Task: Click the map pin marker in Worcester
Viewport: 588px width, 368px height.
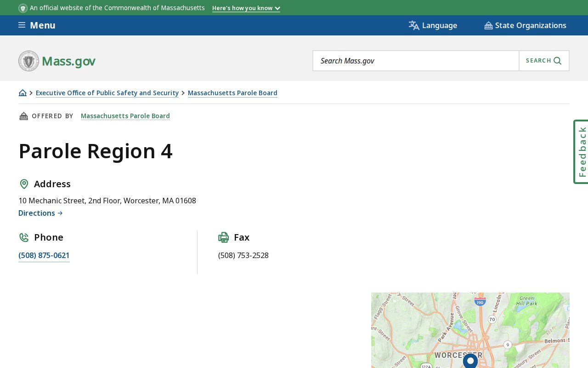Action: pyautogui.click(x=470, y=361)
